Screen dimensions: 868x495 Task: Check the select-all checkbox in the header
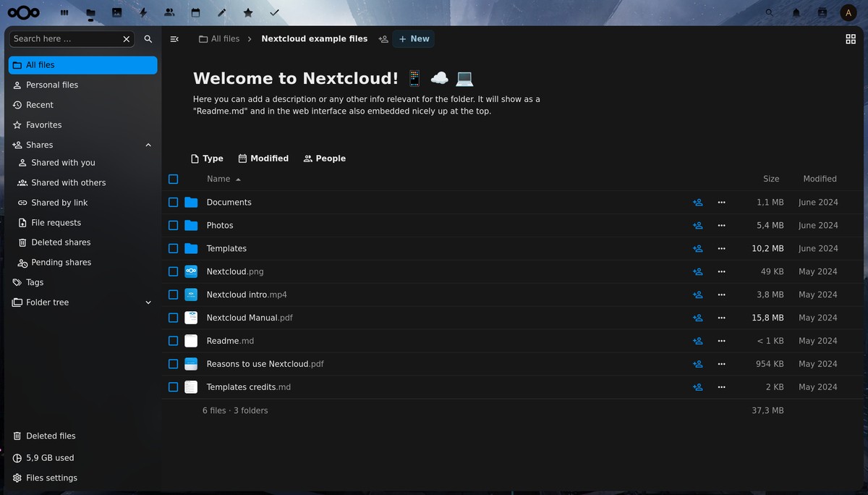tap(173, 179)
